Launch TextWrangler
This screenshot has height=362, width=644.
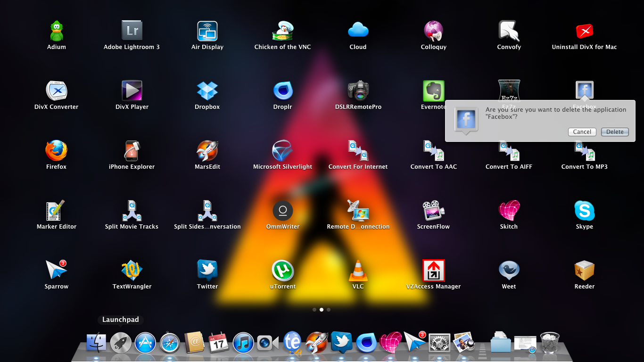[132, 271]
